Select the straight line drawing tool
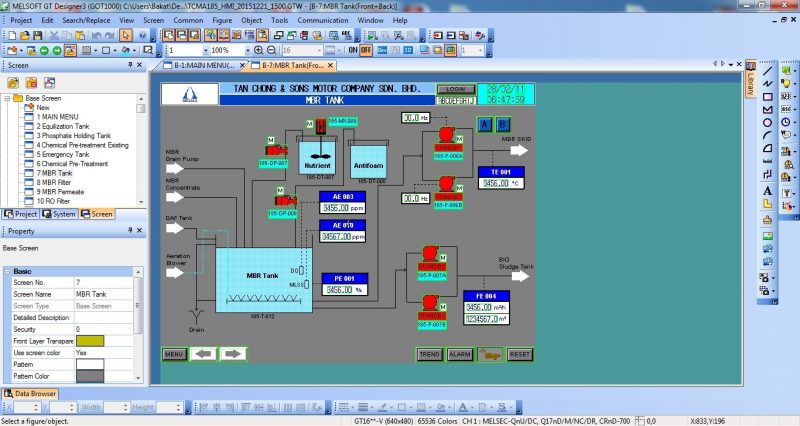This screenshot has height=426, width=800. [x=767, y=71]
